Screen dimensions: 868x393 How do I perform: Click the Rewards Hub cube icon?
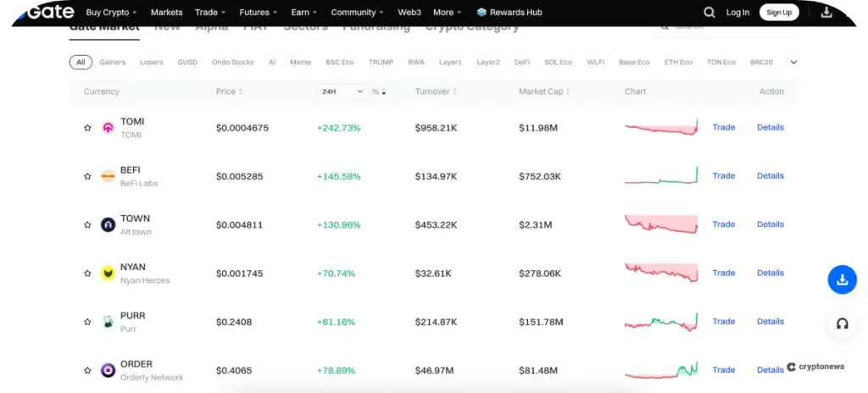click(481, 12)
